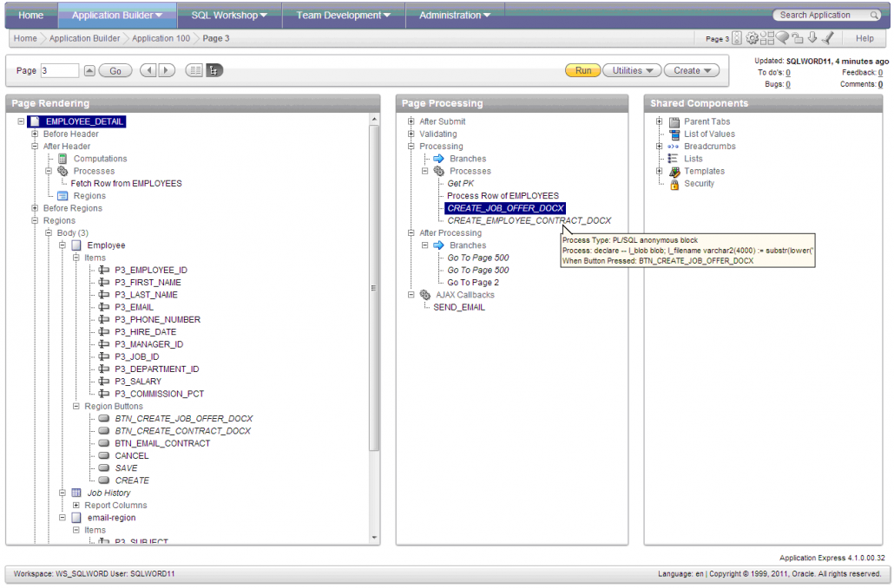Lock the page using the padlock icon
Screen dimensions: 894x588
798,37
